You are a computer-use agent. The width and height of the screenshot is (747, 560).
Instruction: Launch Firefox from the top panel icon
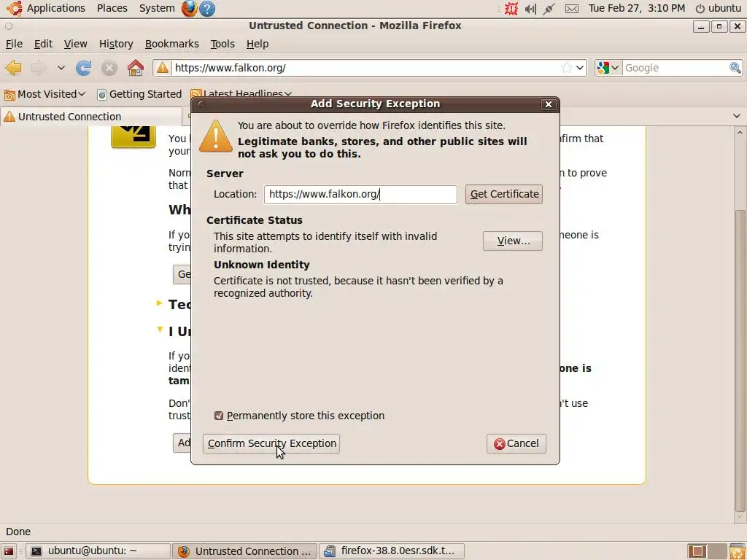190,8
